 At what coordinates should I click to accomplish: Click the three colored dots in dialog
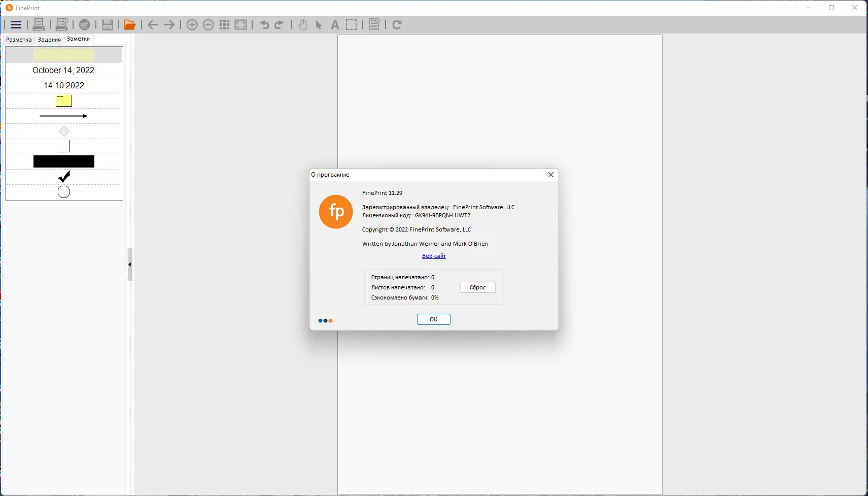326,321
